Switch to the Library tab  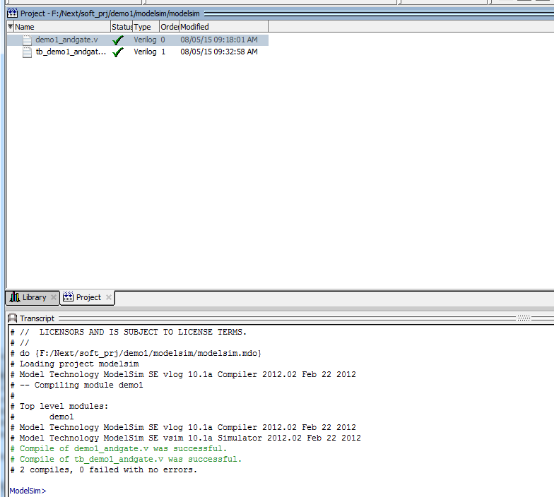tap(33, 297)
